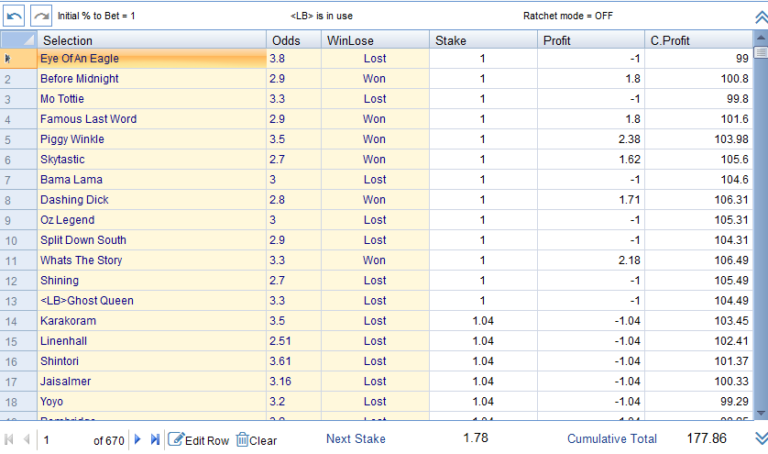Sort by the Odds column header
The image size is (768, 454).
click(x=293, y=40)
